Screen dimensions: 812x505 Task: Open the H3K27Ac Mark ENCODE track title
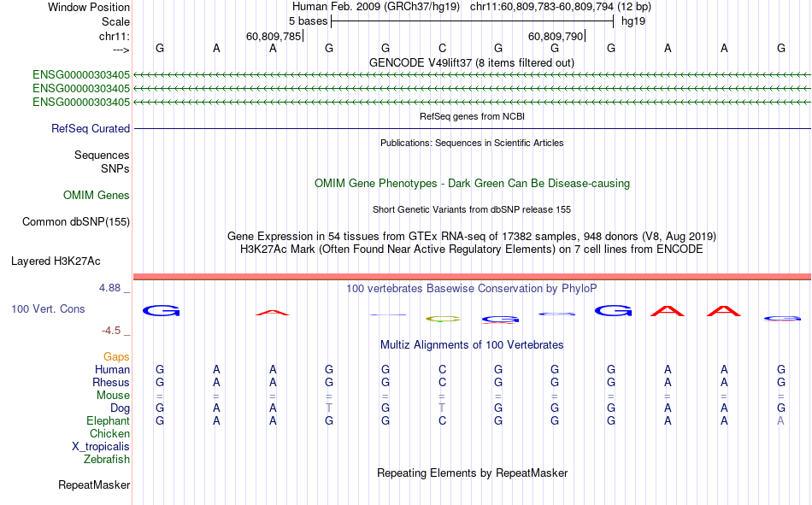pyautogui.click(x=471, y=250)
